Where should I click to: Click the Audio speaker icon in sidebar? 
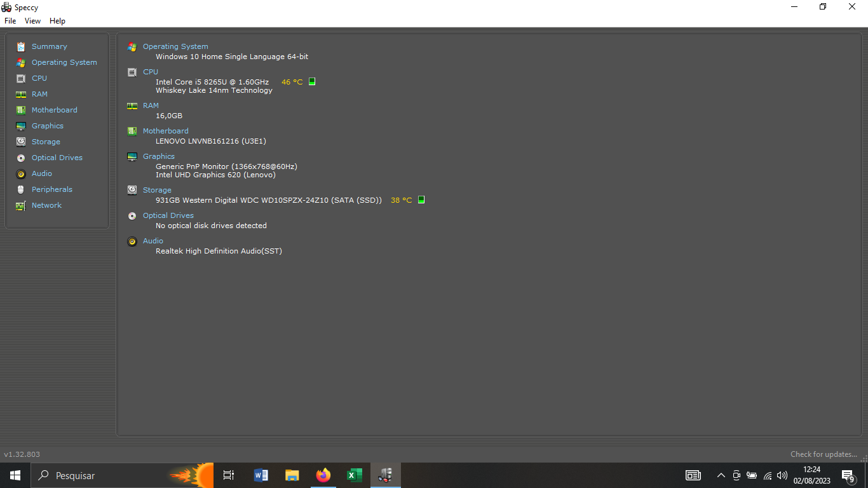[21, 173]
